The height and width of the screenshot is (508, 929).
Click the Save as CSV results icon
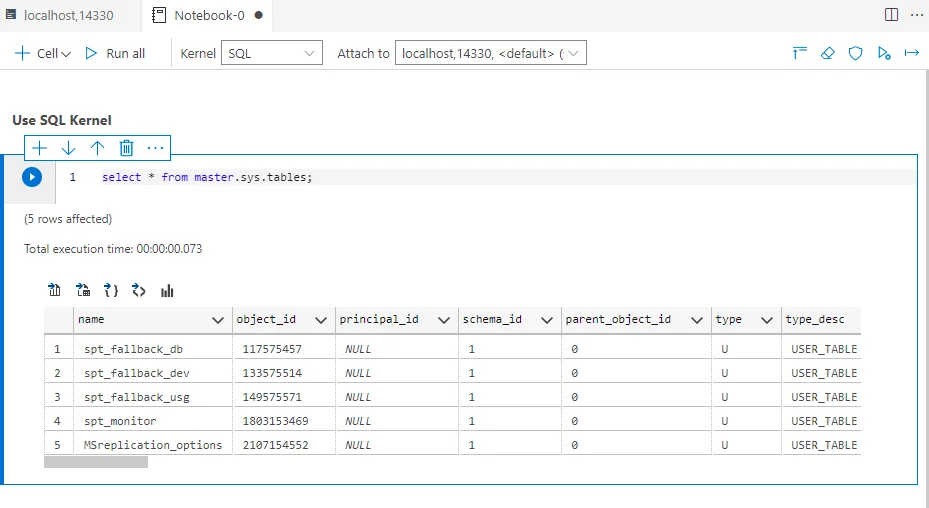pyautogui.click(x=55, y=291)
